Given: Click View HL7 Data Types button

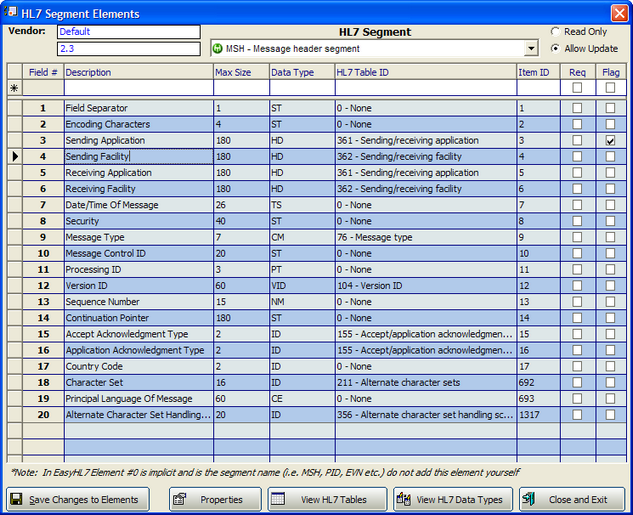Looking at the screenshot, I should tap(453, 499).
